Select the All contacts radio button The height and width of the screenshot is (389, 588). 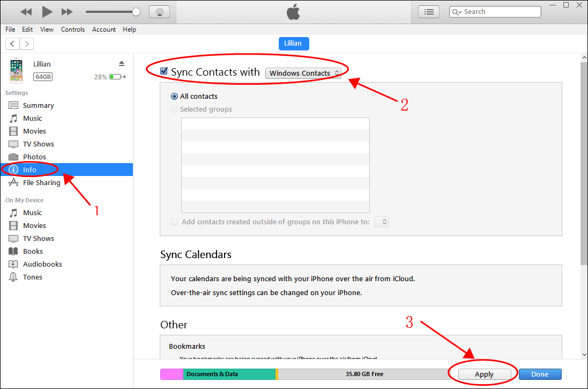pos(174,97)
